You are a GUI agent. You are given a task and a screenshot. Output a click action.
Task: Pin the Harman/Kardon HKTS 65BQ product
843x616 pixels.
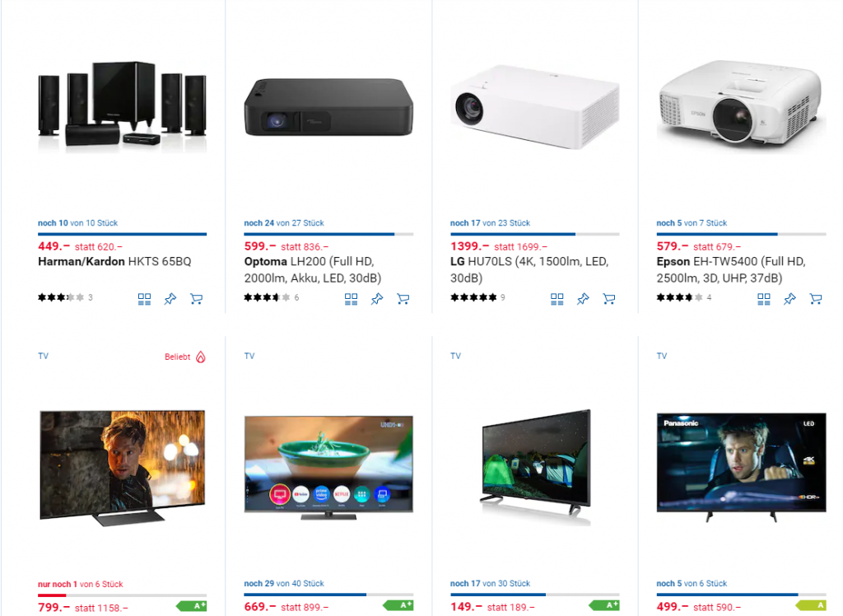[170, 299]
